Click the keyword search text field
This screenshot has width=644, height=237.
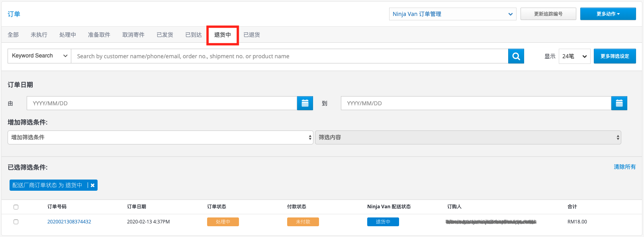point(290,56)
